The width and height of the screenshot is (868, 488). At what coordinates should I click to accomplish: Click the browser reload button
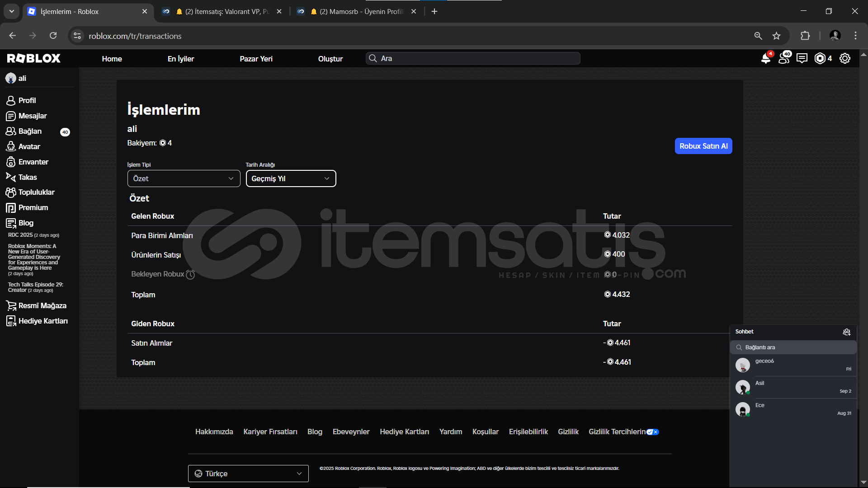point(53,36)
